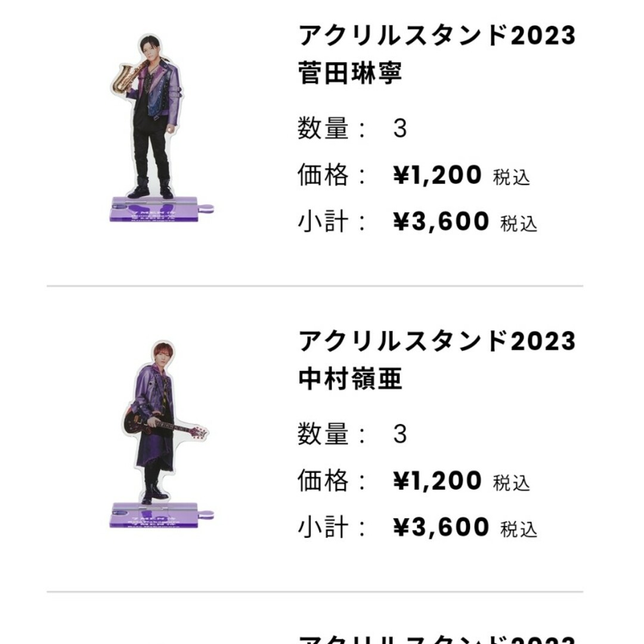Click the 価格 label in 菅田琳寧 item

(x=323, y=175)
